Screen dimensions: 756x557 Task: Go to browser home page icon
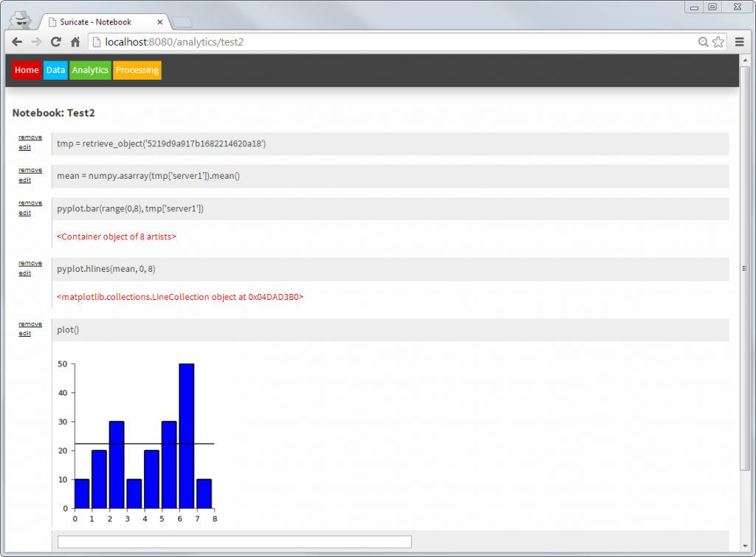[x=75, y=42]
